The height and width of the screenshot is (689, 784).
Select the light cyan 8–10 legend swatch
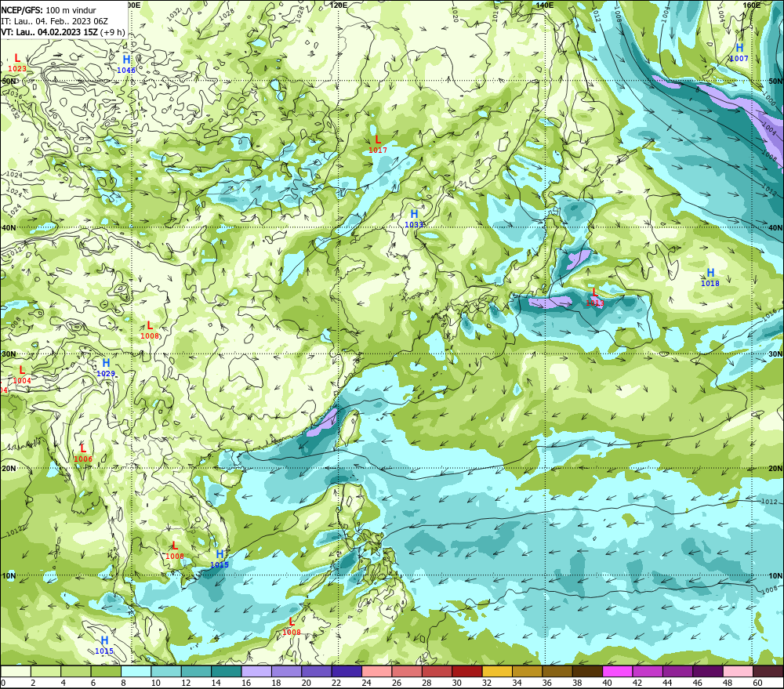(x=136, y=671)
